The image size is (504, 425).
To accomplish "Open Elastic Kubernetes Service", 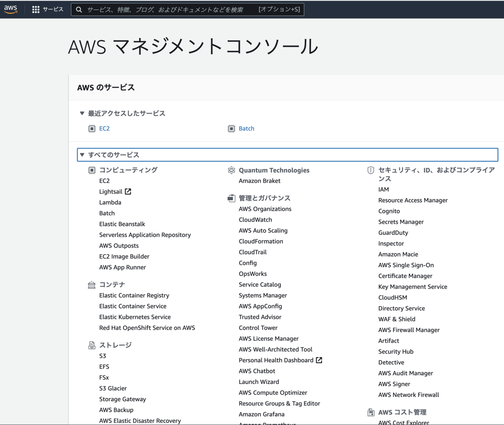I will [x=135, y=317].
